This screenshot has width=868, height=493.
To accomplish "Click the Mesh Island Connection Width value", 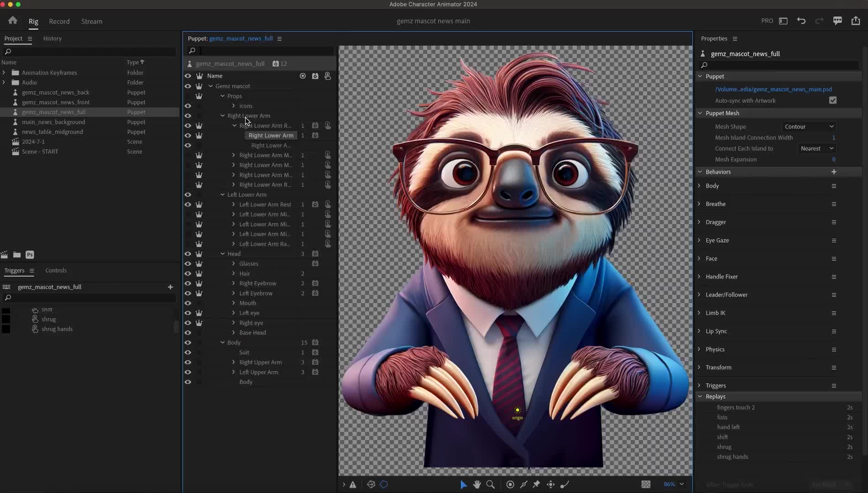I will pos(834,137).
